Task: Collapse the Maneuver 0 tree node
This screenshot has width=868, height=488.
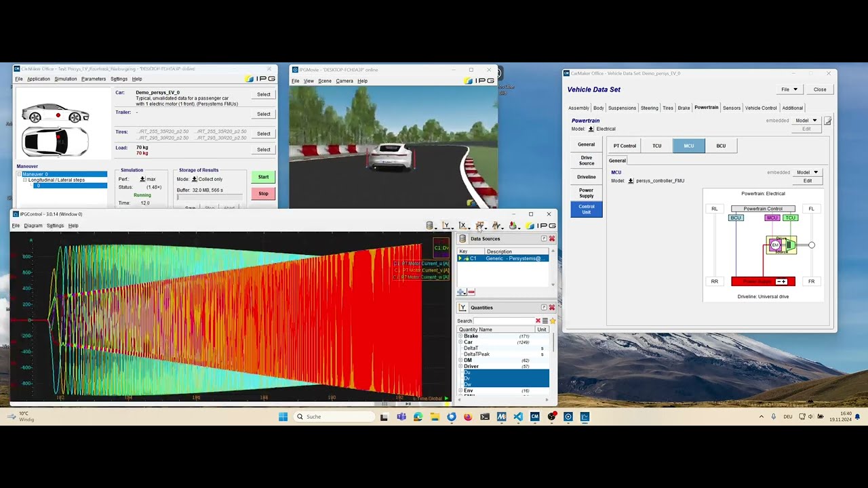Action: click(x=20, y=174)
